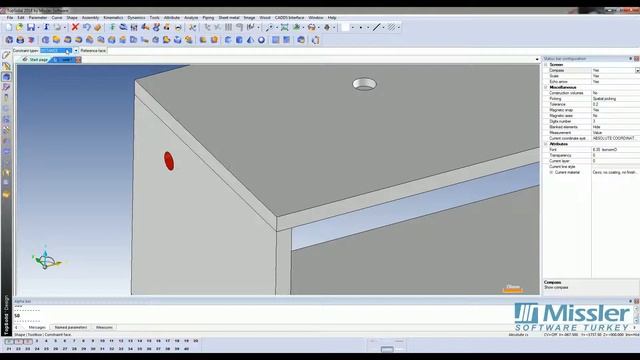Click the blue Undo arrow icon

click(87, 27)
